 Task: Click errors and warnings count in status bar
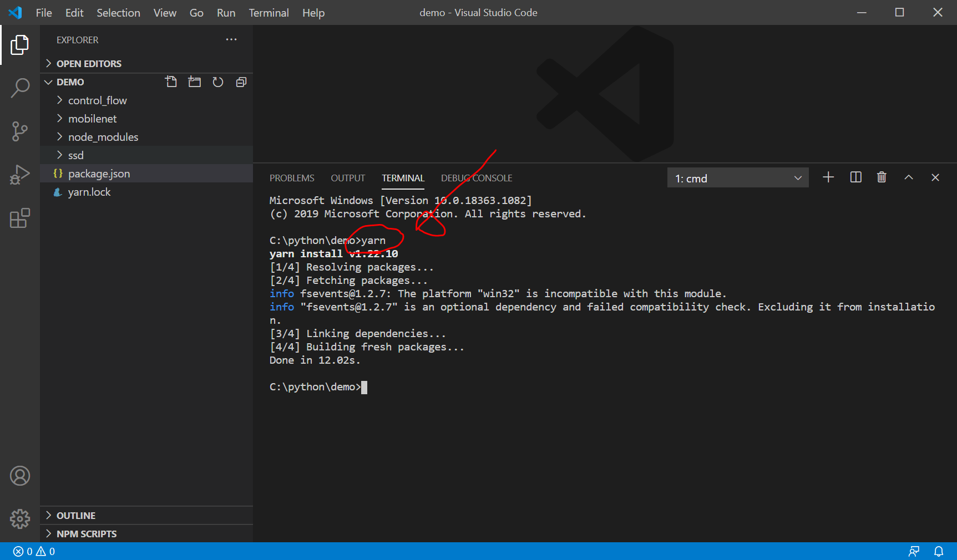click(34, 552)
